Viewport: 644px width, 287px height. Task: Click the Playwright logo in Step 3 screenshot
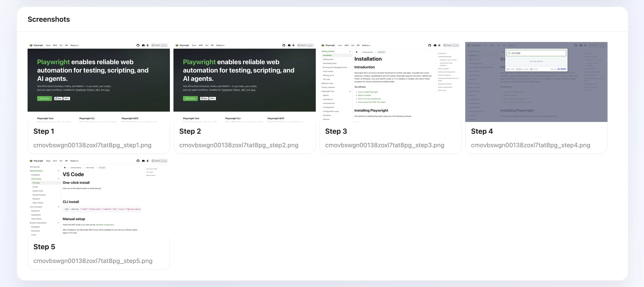coord(323,46)
